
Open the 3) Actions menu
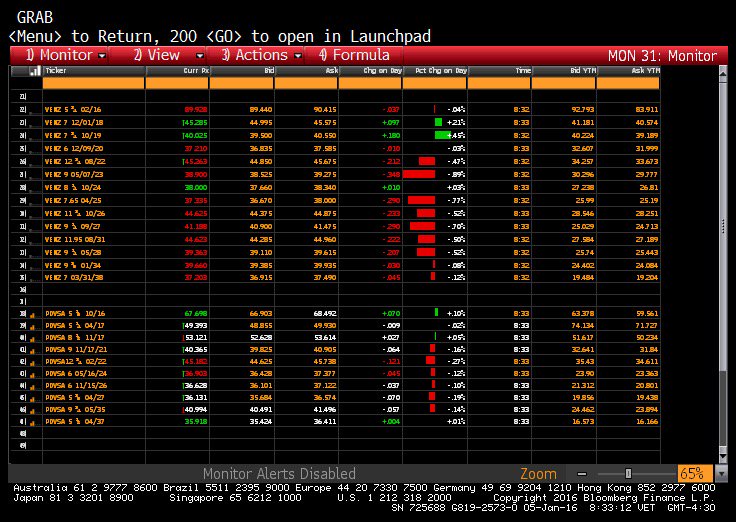[255, 55]
